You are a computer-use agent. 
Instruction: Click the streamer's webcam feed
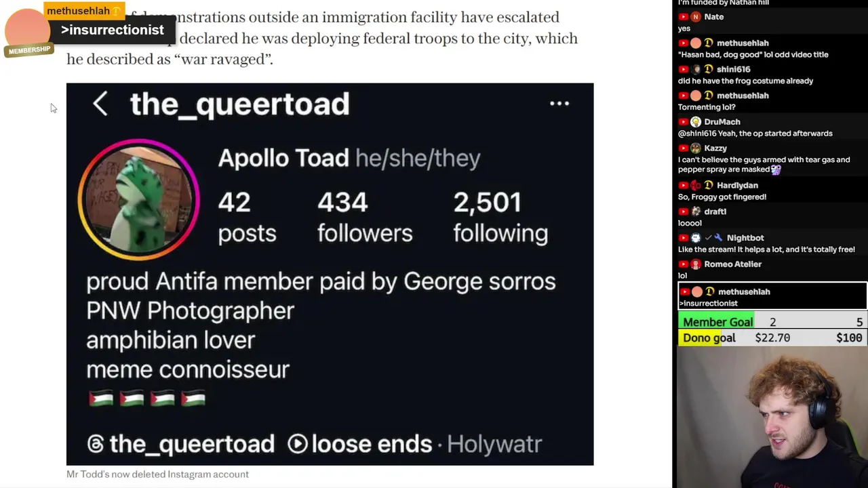tap(772, 417)
